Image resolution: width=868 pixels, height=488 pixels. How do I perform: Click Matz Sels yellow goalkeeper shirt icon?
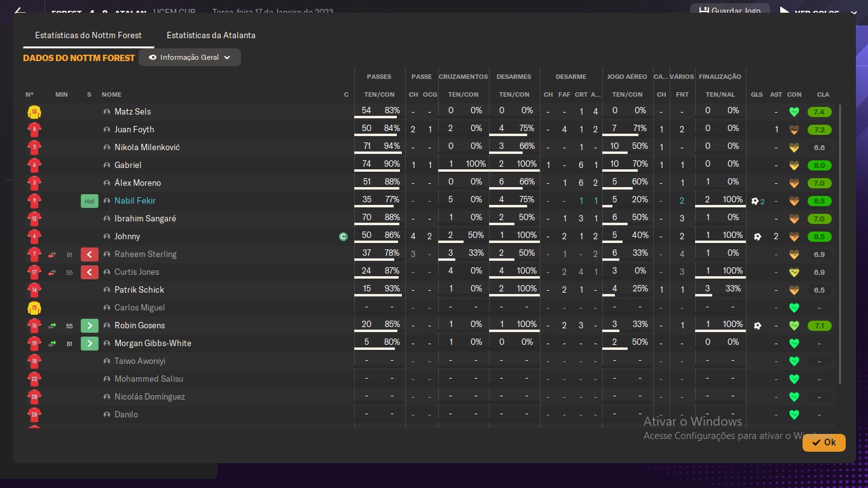34,112
